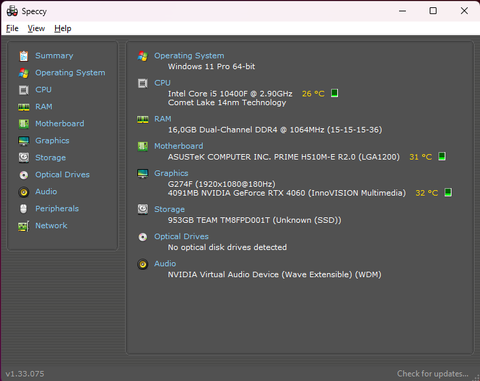Open the Summary clipboard icon in sidebar
The width and height of the screenshot is (480, 381).
coord(24,56)
